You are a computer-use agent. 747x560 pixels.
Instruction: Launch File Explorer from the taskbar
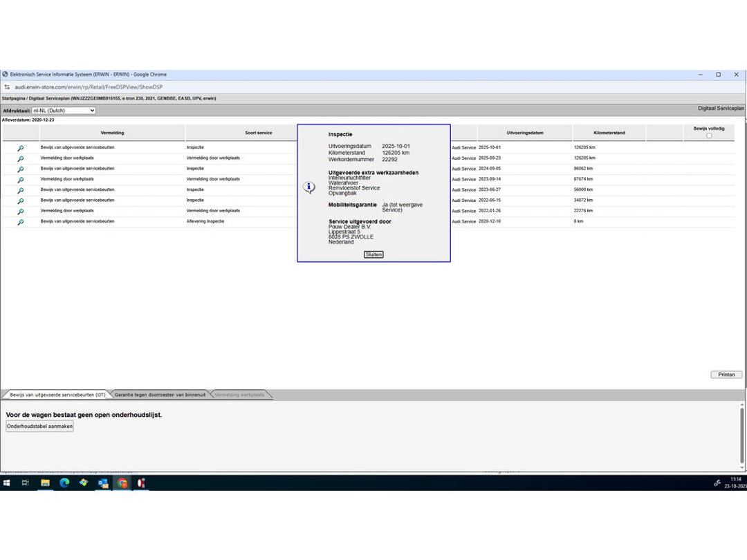pos(45,483)
